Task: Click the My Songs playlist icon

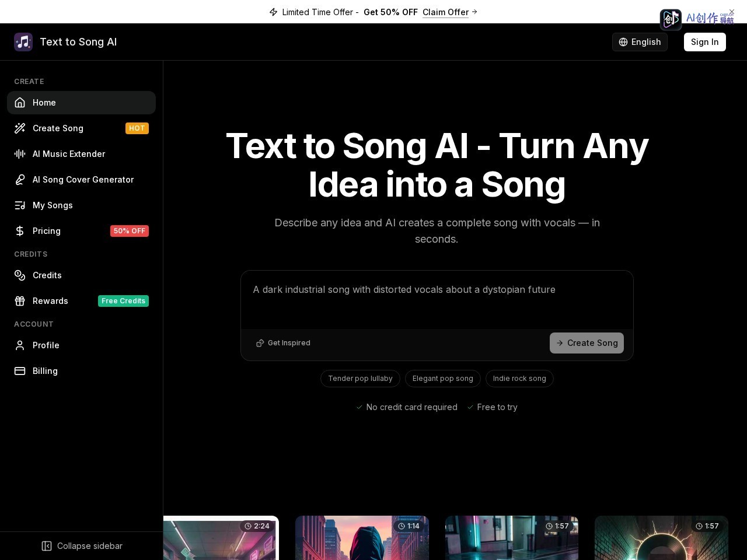Action: click(x=20, y=205)
